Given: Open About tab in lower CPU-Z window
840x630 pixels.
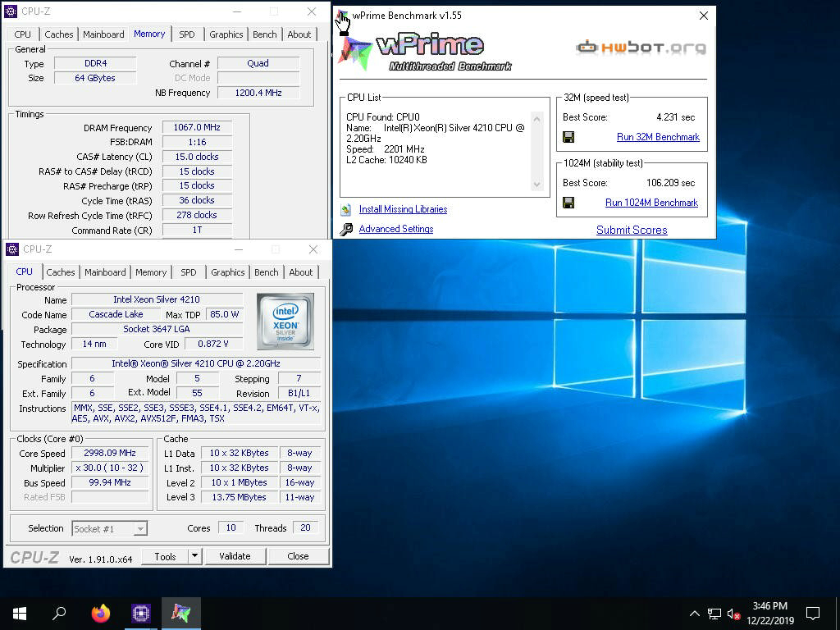Looking at the screenshot, I should pos(300,272).
